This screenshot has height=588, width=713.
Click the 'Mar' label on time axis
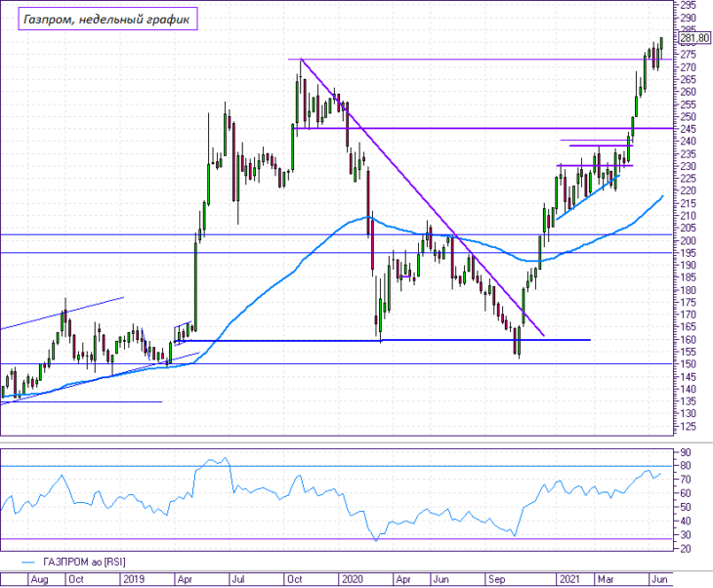606,579
